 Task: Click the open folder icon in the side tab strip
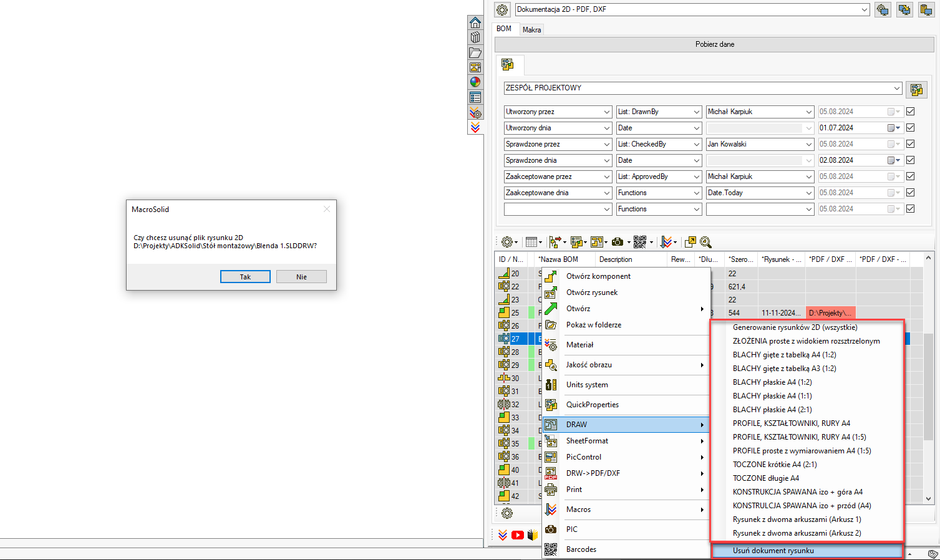(x=475, y=53)
